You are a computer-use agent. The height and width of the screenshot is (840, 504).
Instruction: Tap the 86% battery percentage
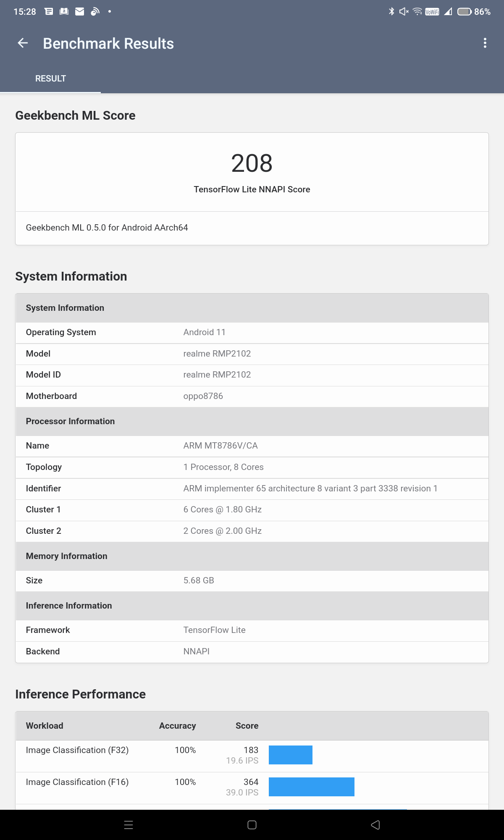click(483, 12)
